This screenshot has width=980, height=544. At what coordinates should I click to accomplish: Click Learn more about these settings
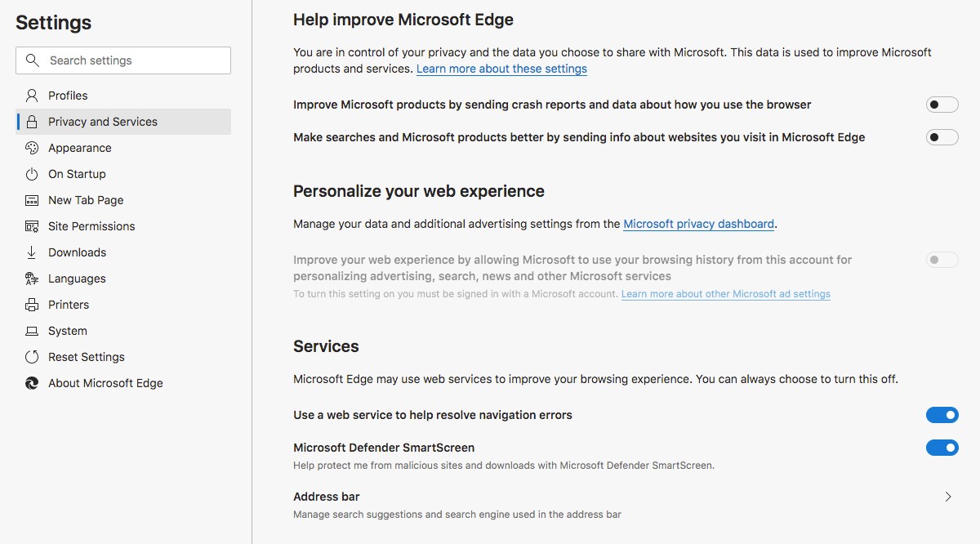501,69
